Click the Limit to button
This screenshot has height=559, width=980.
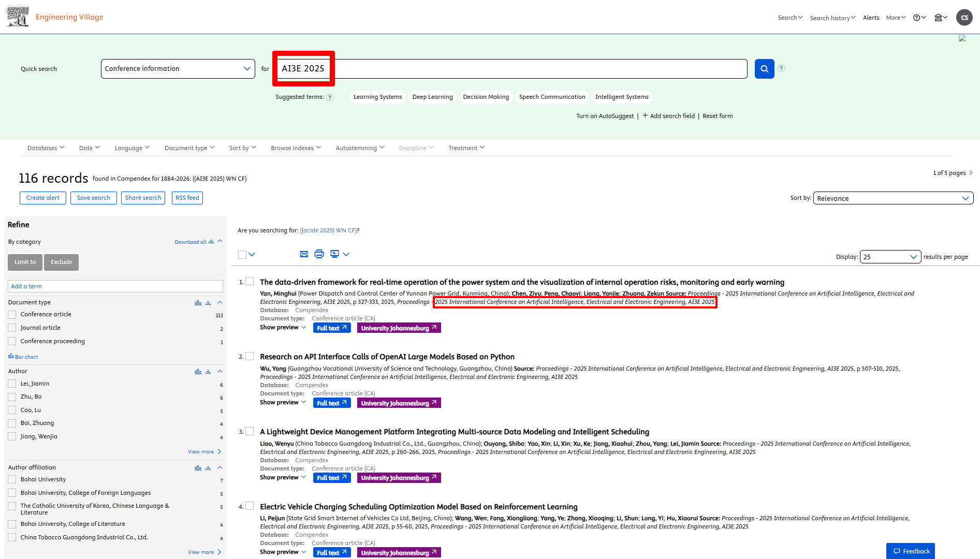(x=25, y=262)
